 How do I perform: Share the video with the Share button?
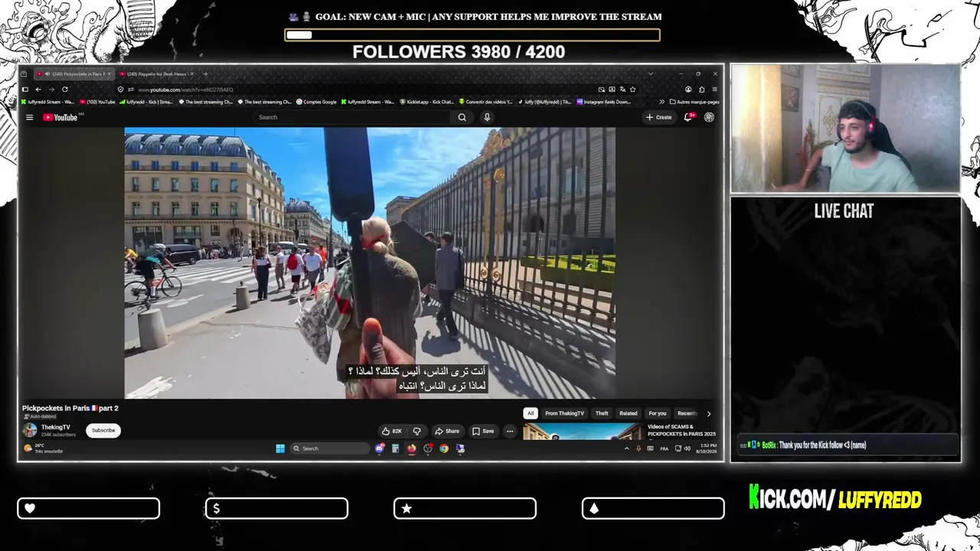click(447, 431)
